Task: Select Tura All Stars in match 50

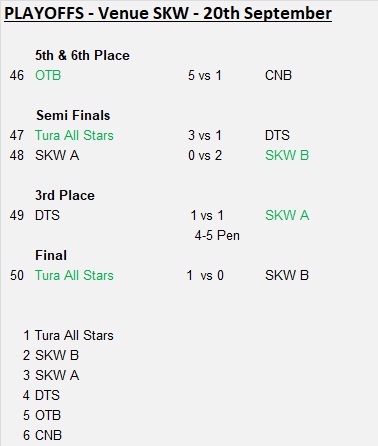Action: click(x=74, y=275)
